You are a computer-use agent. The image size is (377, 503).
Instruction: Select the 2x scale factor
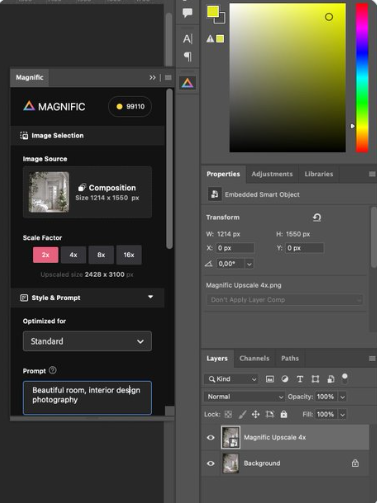46,255
